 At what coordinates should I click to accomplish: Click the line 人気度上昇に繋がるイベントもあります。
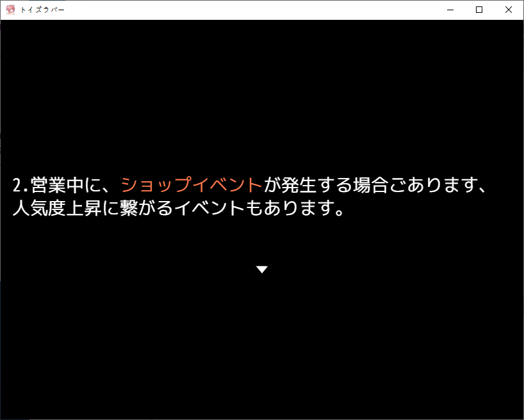click(x=178, y=208)
